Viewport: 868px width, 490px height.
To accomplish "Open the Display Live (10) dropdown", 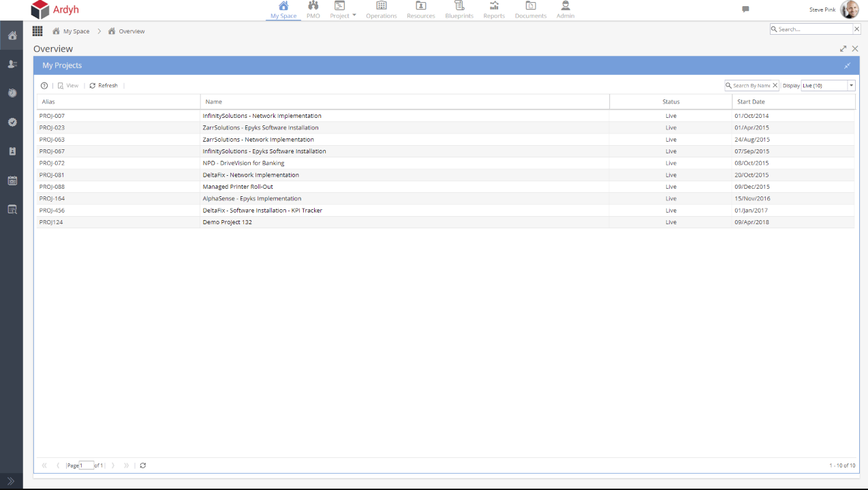I will pyautogui.click(x=851, y=86).
